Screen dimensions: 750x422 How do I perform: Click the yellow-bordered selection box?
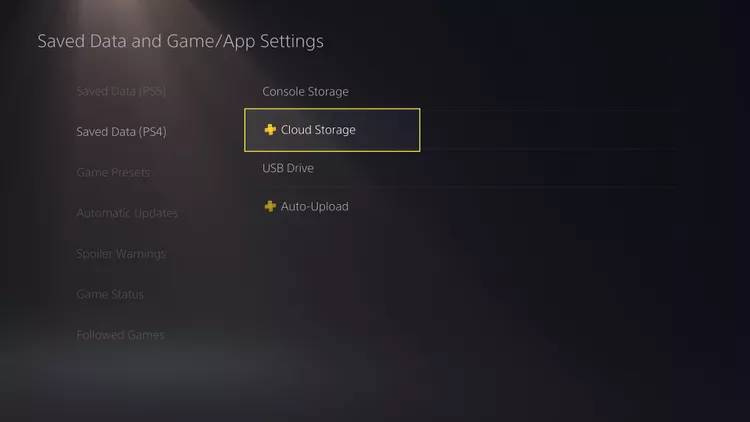click(x=332, y=130)
